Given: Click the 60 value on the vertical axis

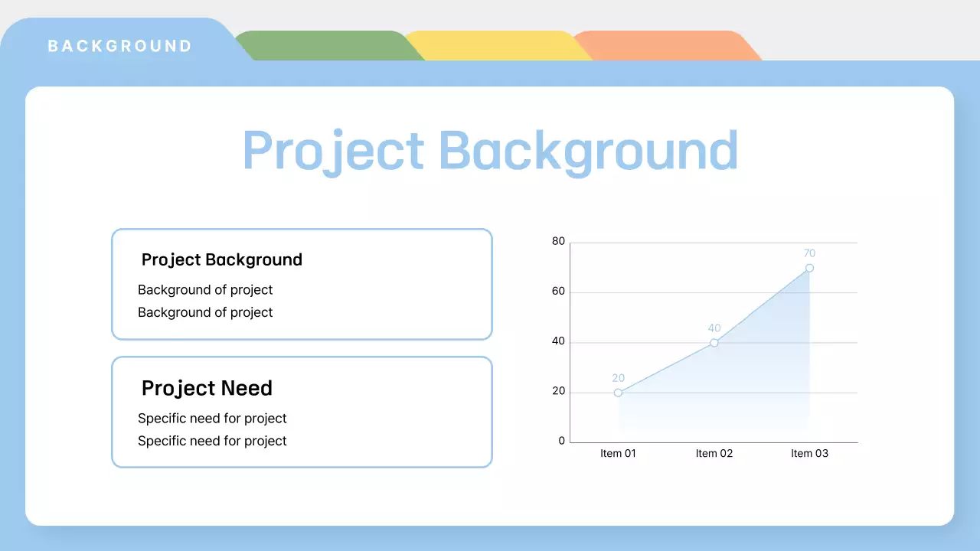Looking at the screenshot, I should (x=558, y=292).
